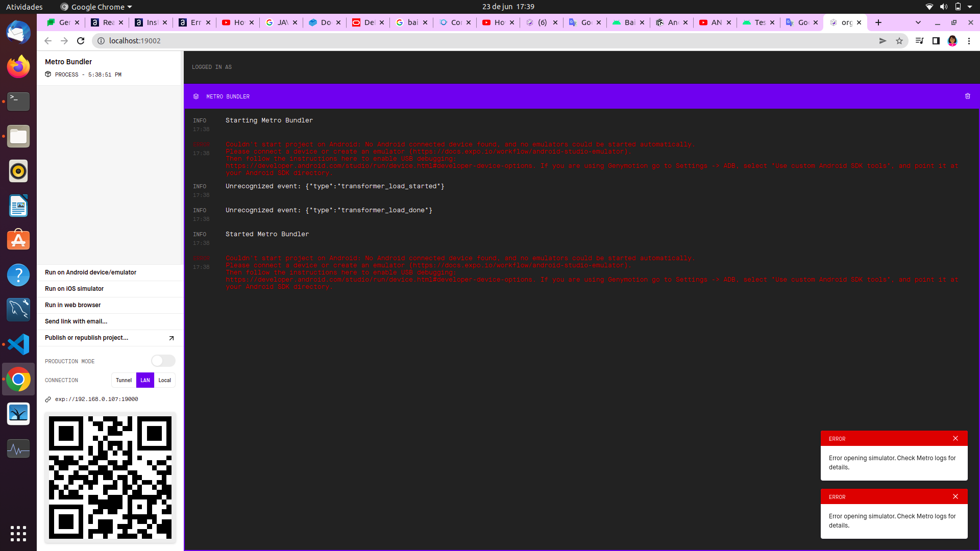Open Google Chrome app menu in top bar
980x551 pixels.
click(96, 7)
